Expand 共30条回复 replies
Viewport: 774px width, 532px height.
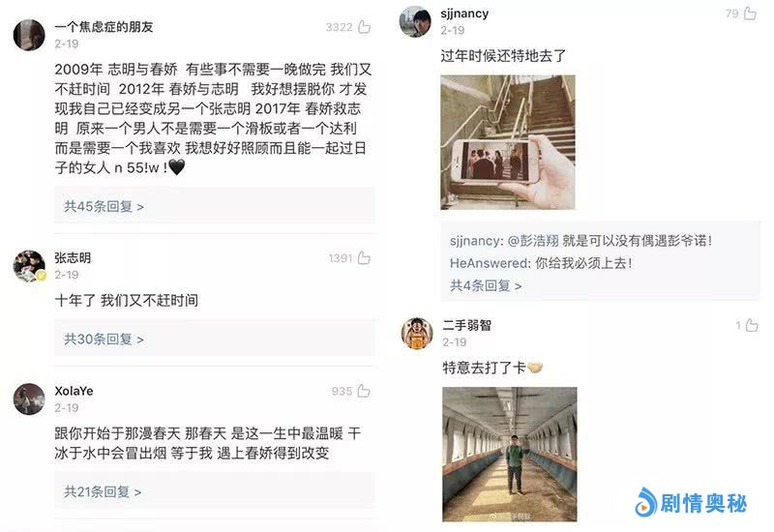[104, 340]
